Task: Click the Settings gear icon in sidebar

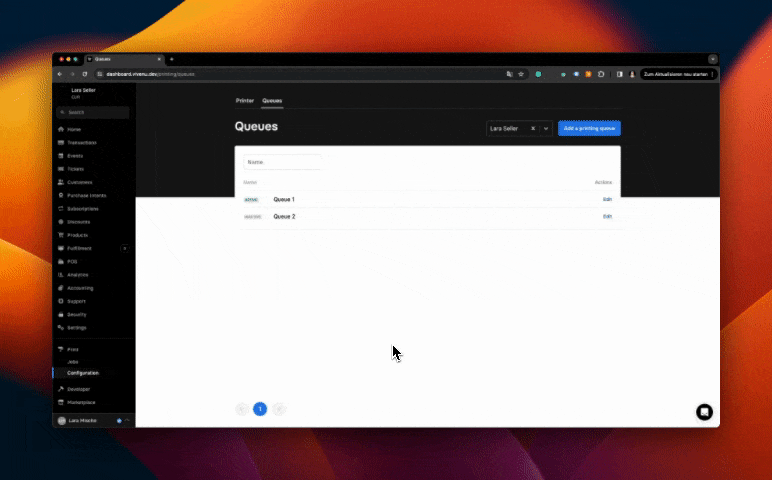Action: tap(61, 327)
